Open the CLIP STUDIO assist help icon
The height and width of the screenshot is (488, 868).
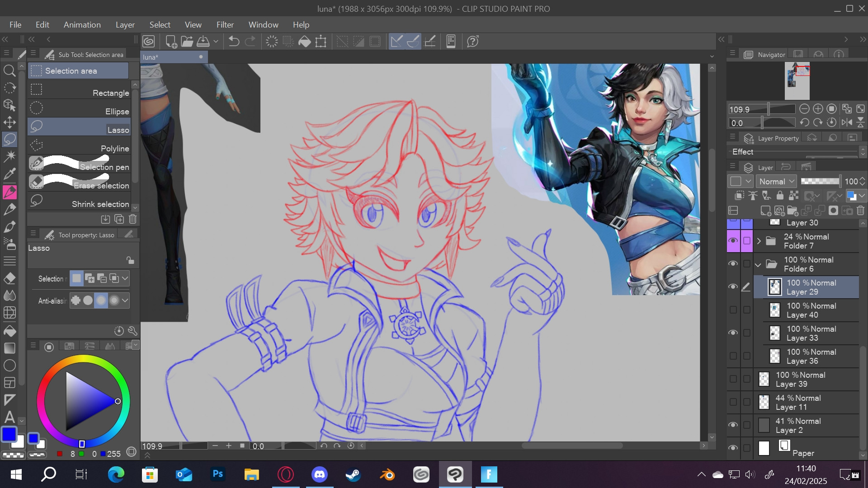(473, 42)
